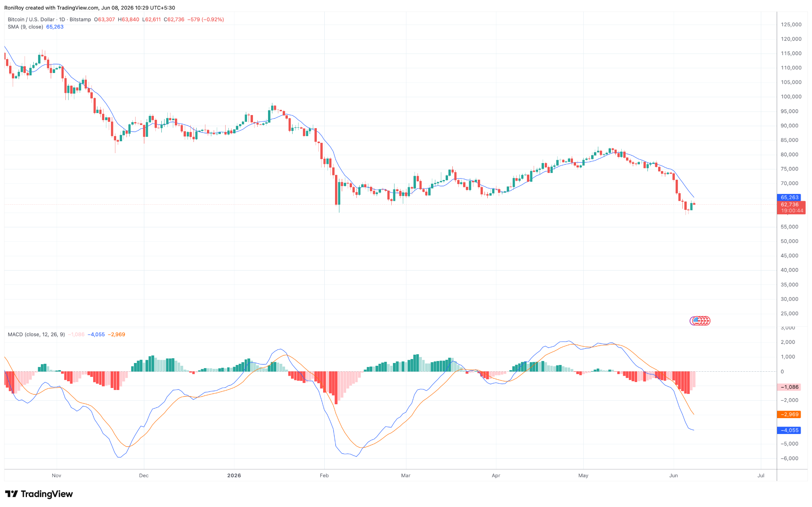This screenshot has height=507, width=812.
Task: Click the SMA value 65,263 in legend
Action: 55,27
